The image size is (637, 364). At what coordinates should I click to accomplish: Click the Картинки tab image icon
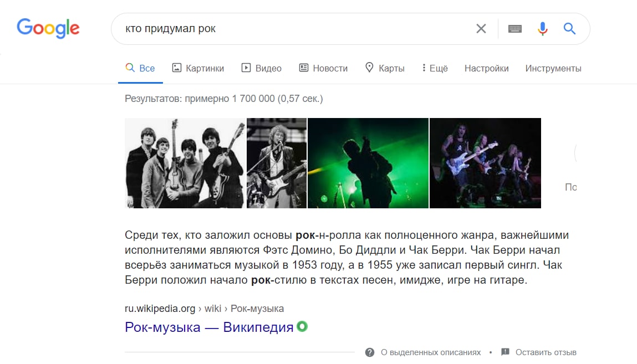tap(177, 68)
